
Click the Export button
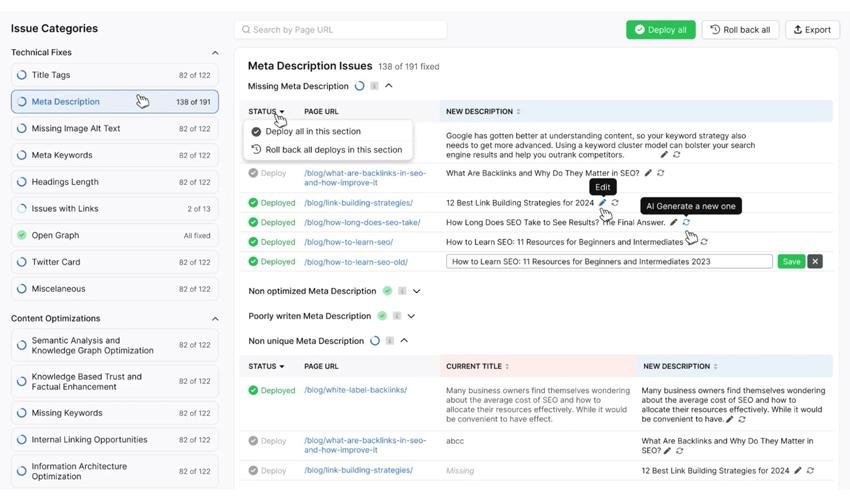(812, 30)
